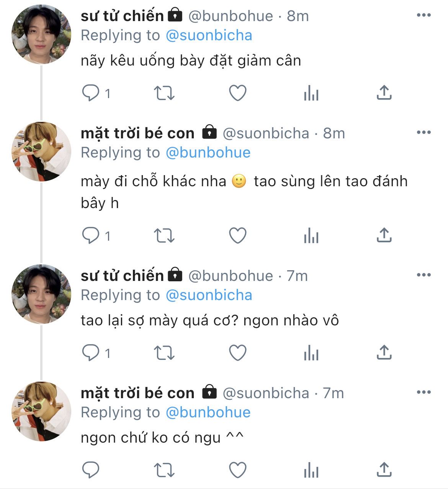
Task: View analytics of the "ngon chứ ko có ngu" tweet
Action: pos(311,470)
